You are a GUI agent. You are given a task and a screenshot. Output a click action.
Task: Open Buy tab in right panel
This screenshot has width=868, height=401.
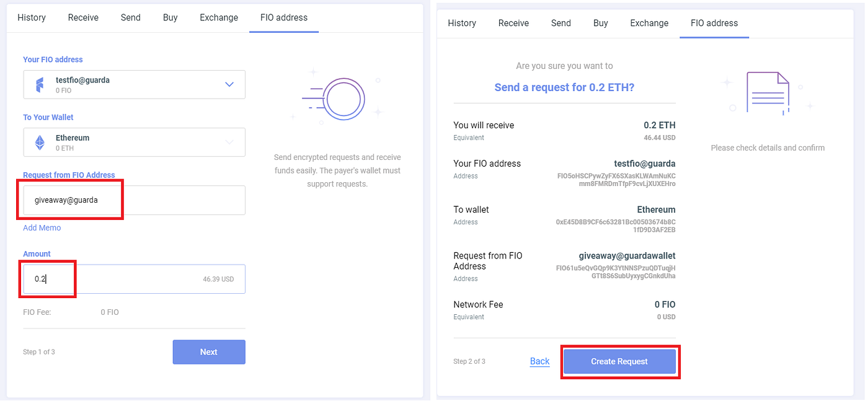pos(601,23)
